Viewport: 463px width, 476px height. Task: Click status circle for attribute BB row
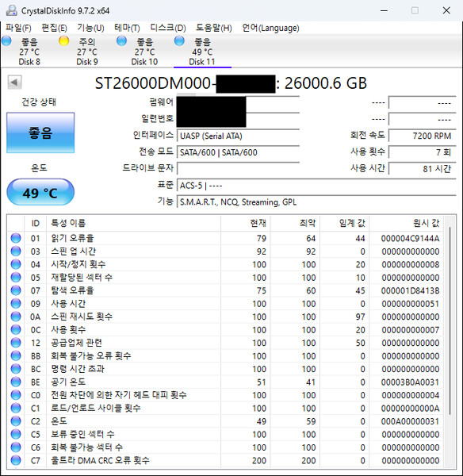(x=16, y=355)
